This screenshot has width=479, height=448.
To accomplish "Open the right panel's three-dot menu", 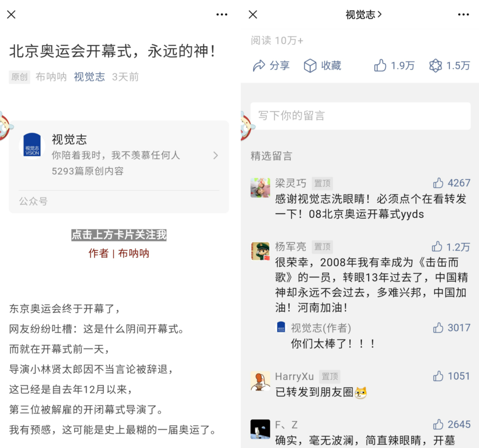I will 463,15.
